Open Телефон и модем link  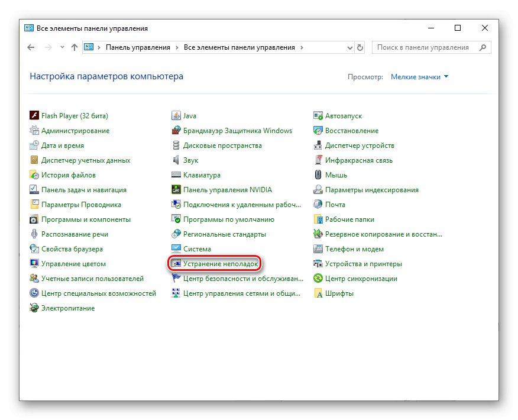coord(354,249)
